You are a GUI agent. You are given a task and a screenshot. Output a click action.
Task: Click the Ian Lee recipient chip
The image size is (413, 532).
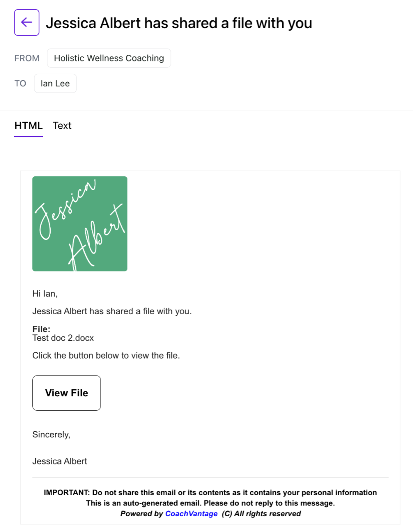click(x=55, y=83)
